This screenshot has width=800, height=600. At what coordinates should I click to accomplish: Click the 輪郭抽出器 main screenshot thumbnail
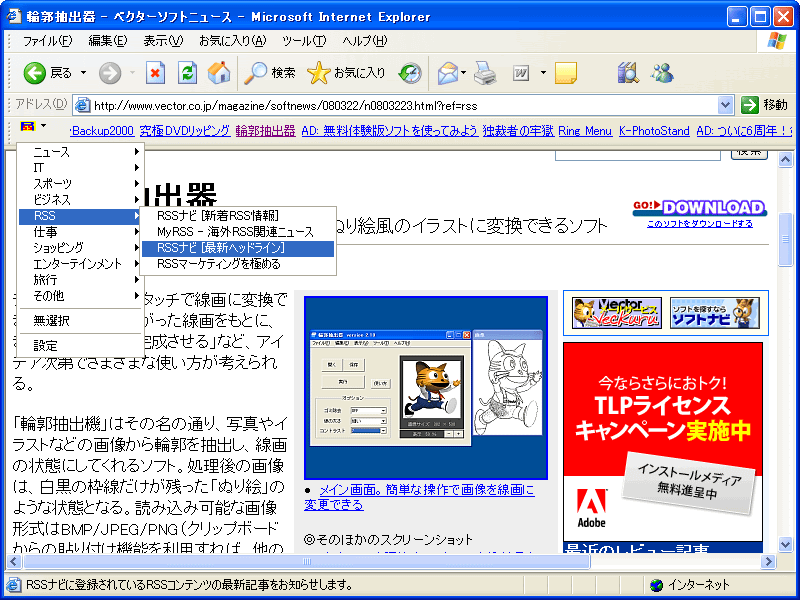pyautogui.click(x=426, y=388)
